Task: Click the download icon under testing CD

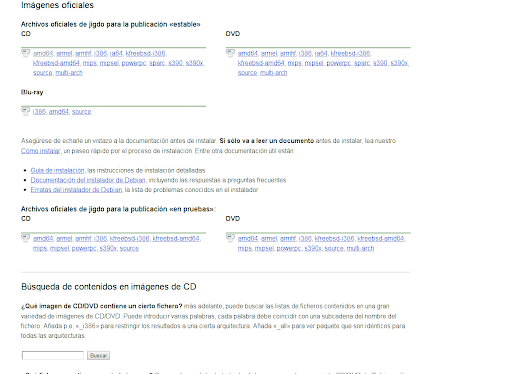Action: [26, 238]
